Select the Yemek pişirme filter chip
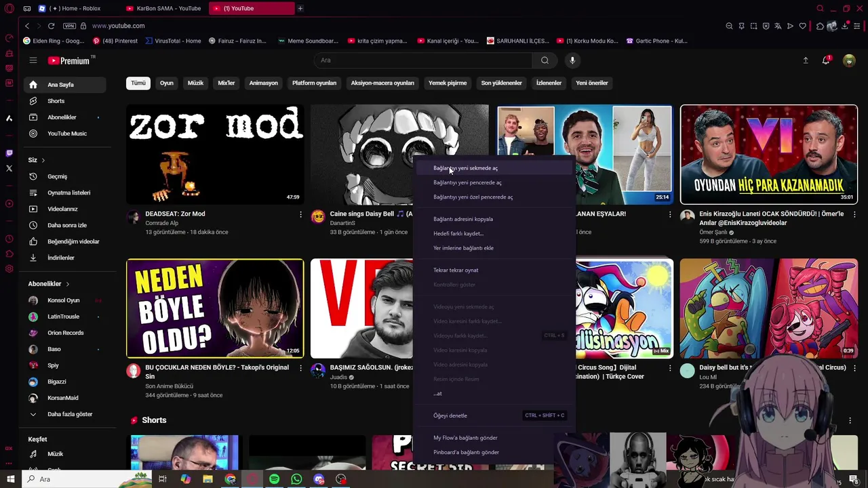Viewport: 868px width, 488px height. 448,83
